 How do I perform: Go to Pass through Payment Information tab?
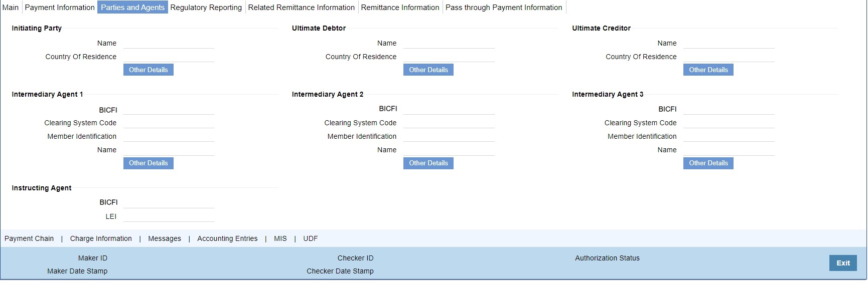tap(504, 7)
